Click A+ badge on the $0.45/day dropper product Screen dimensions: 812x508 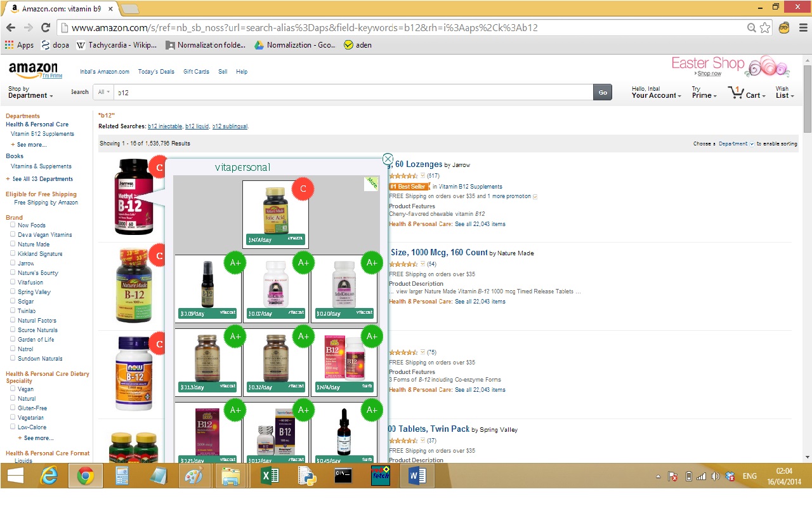coord(372,410)
